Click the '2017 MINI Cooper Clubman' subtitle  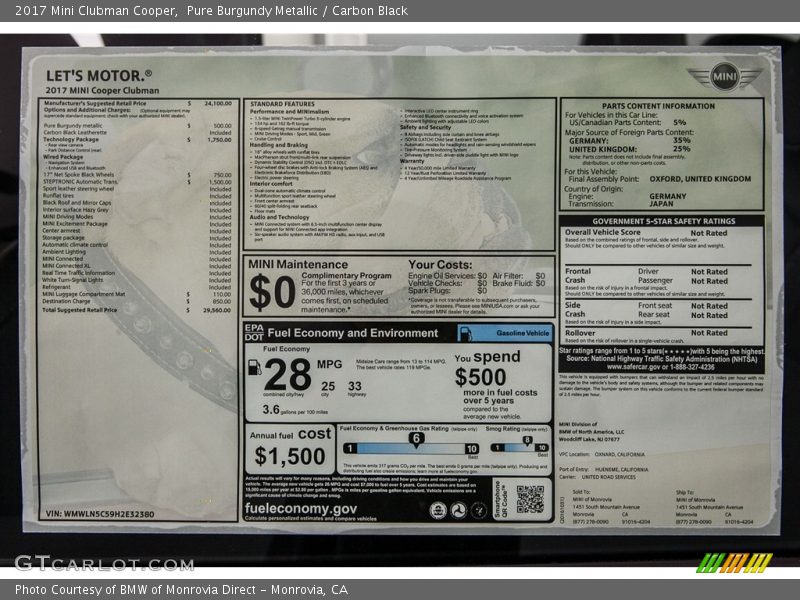tap(102, 90)
